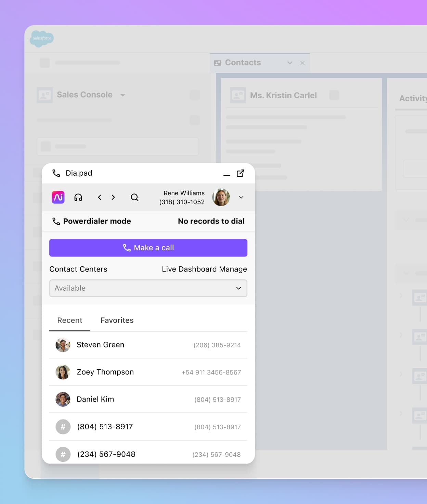Go forward with the right arrow
The height and width of the screenshot is (504, 427).
[x=113, y=197]
